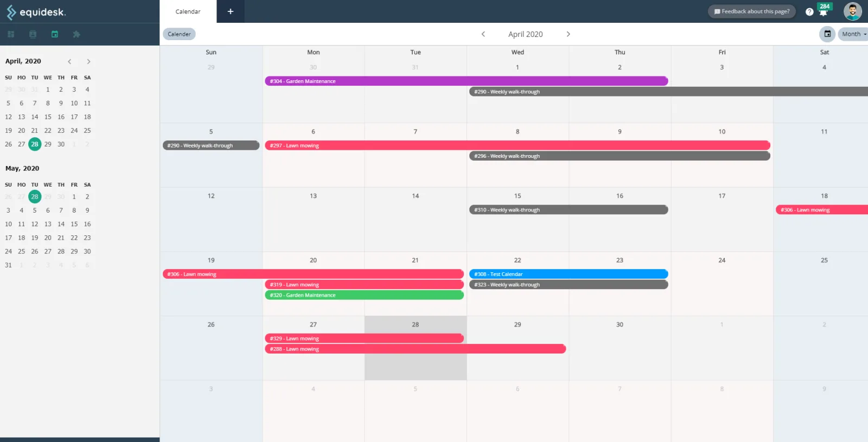The image size is (868, 442).
Task: Add a new tab with the plus icon
Action: [231, 11]
